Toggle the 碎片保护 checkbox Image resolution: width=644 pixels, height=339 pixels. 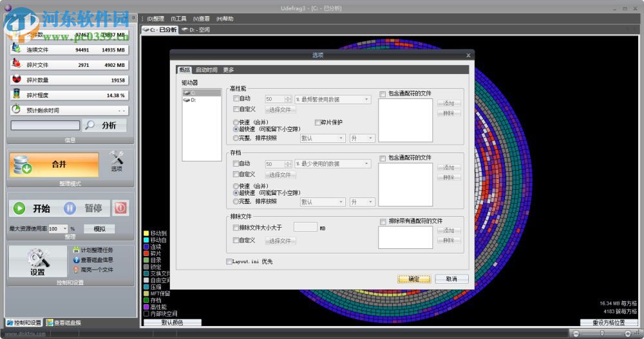(x=317, y=122)
